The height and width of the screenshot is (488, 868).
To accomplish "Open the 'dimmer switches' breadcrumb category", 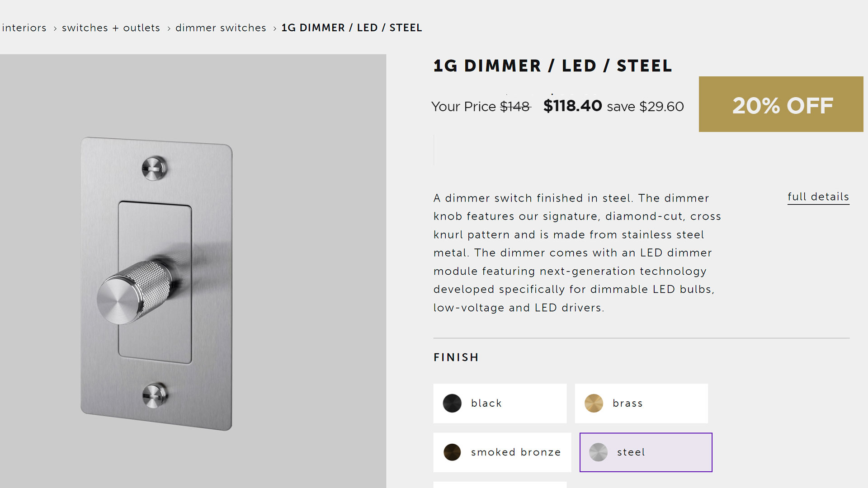I will (x=221, y=28).
